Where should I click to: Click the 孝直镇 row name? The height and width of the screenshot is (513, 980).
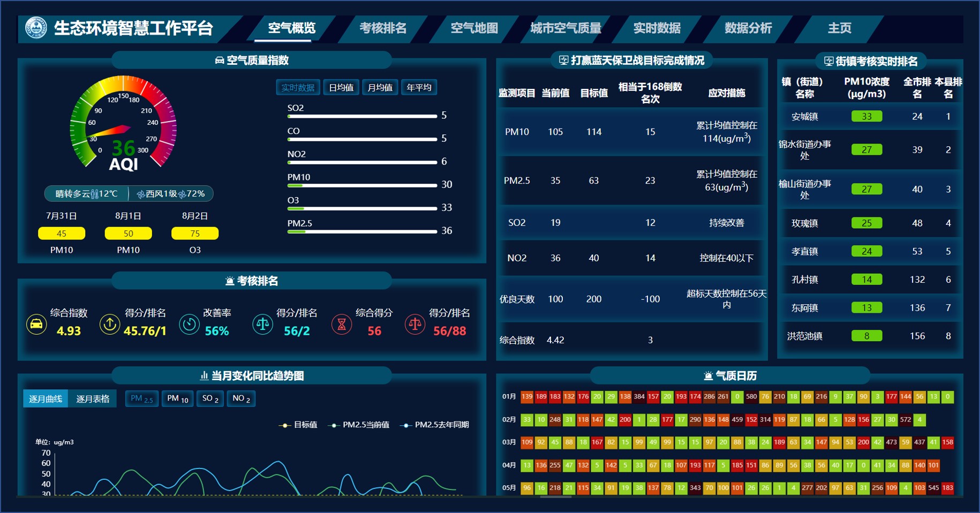coord(804,251)
